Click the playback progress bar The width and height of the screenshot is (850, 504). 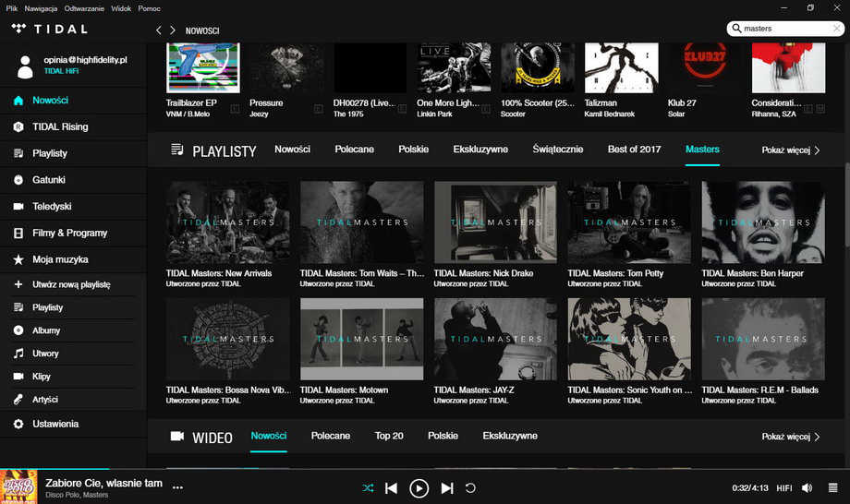425,469
